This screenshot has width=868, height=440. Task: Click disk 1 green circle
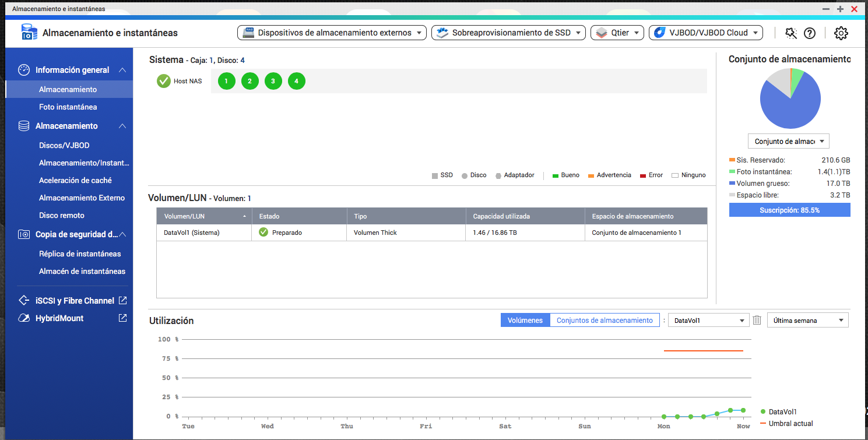coord(227,81)
